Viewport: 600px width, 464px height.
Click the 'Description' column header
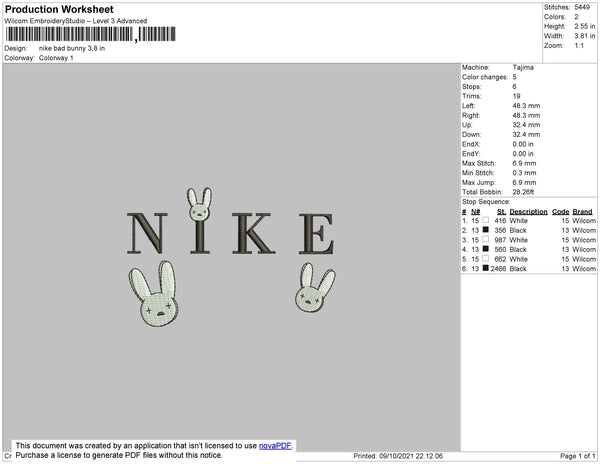tap(528, 212)
